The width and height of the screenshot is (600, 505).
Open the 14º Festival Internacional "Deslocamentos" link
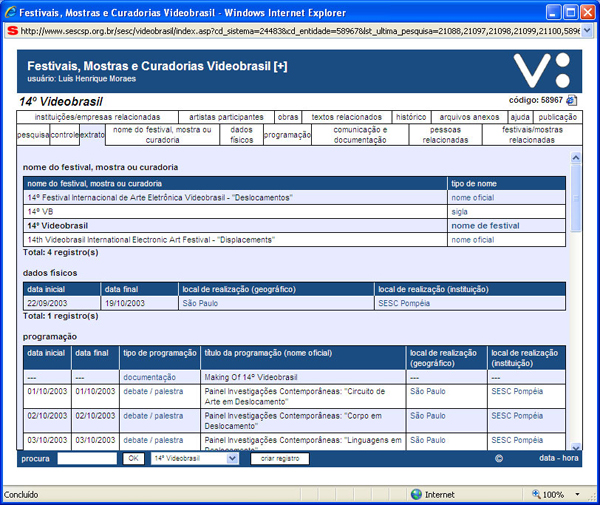pyautogui.click(x=160, y=198)
